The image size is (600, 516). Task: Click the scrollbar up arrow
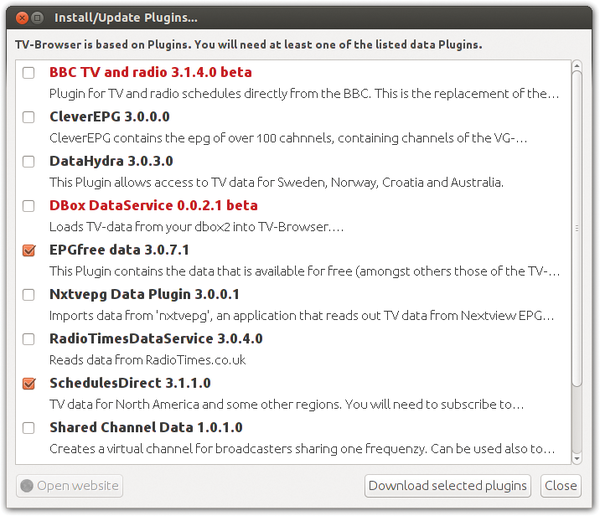tap(577, 66)
